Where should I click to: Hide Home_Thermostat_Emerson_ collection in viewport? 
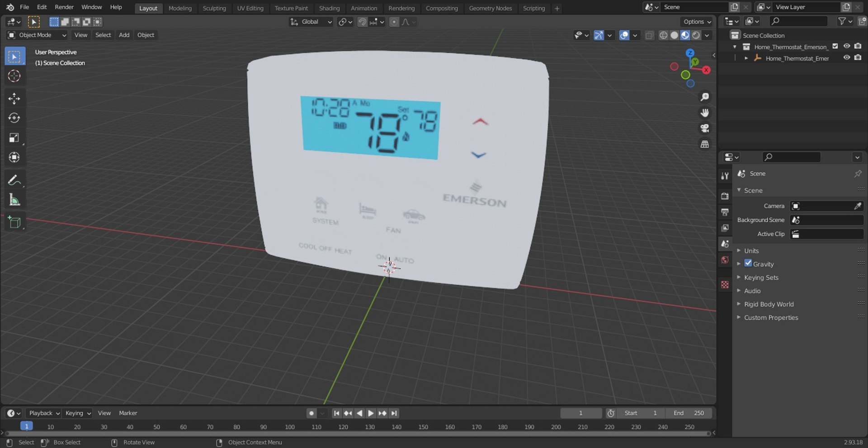847,46
